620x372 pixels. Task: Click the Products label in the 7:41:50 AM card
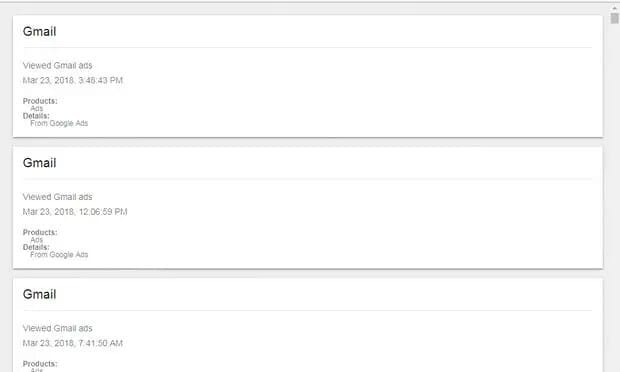point(40,363)
